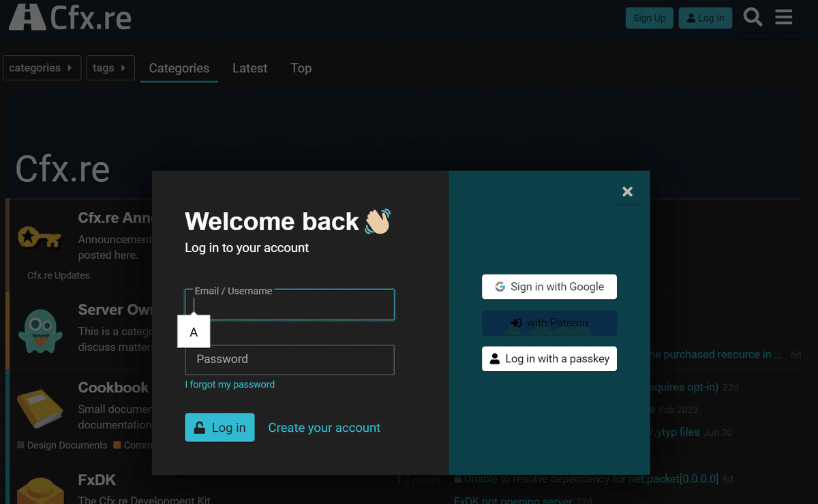The width and height of the screenshot is (818, 504).
Task: Expand the categories dropdown
Action: pos(42,68)
